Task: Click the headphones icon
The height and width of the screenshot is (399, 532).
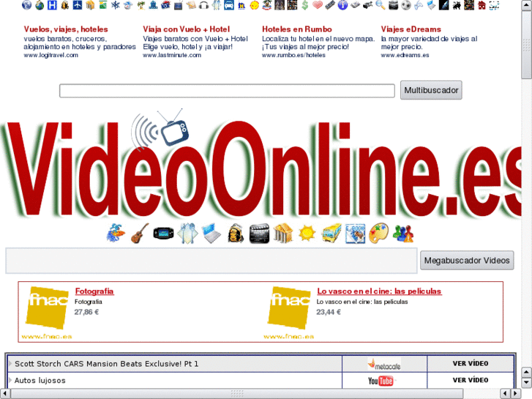Action: (203, 5)
